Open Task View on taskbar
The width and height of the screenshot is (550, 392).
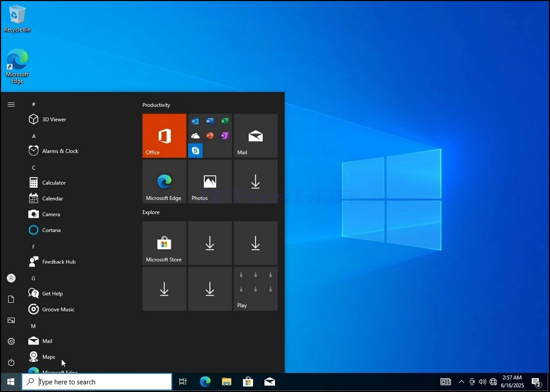point(183,382)
